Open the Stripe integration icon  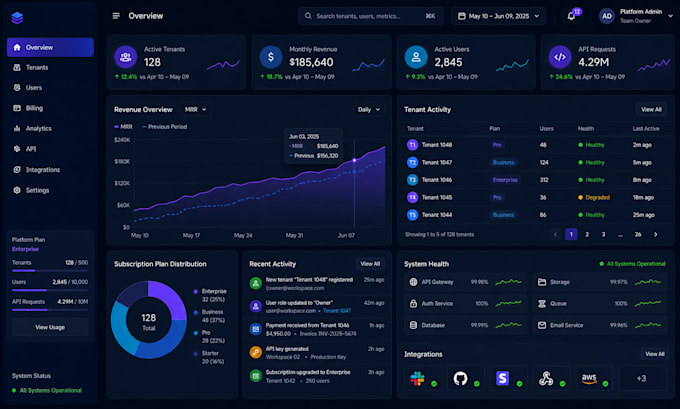pos(503,379)
